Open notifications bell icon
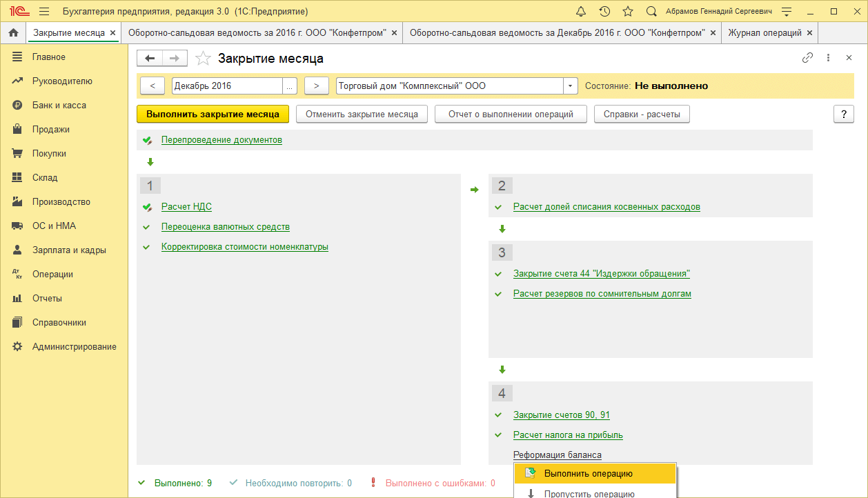Viewport: 868px width, 498px height. 581,12
